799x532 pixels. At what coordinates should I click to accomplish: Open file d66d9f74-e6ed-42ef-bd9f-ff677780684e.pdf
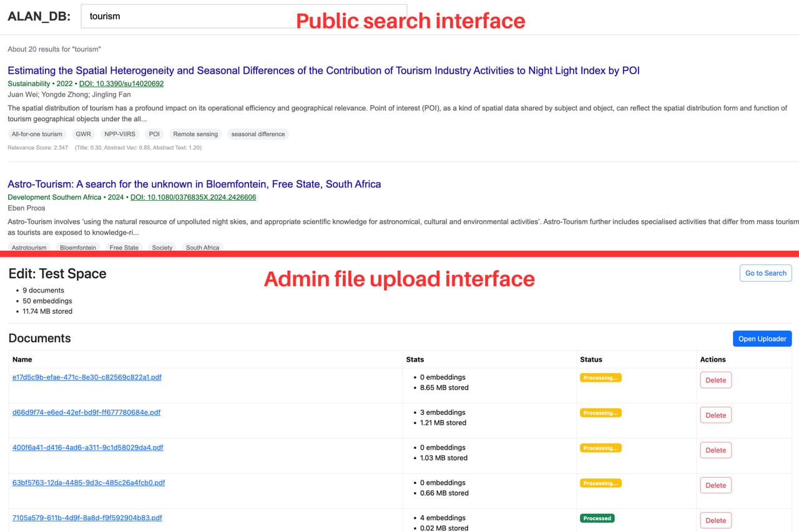(86, 412)
